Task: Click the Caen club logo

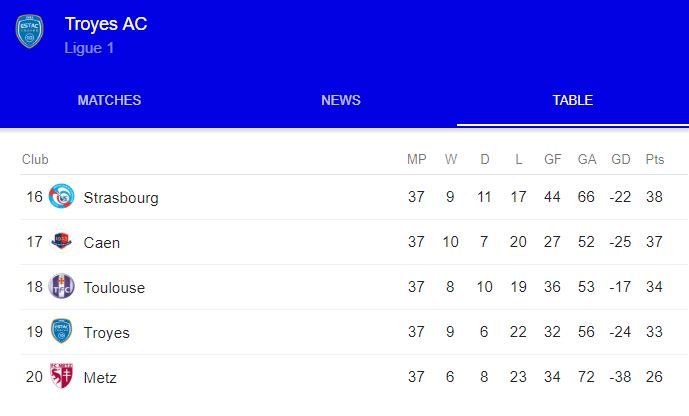Action: (x=62, y=242)
